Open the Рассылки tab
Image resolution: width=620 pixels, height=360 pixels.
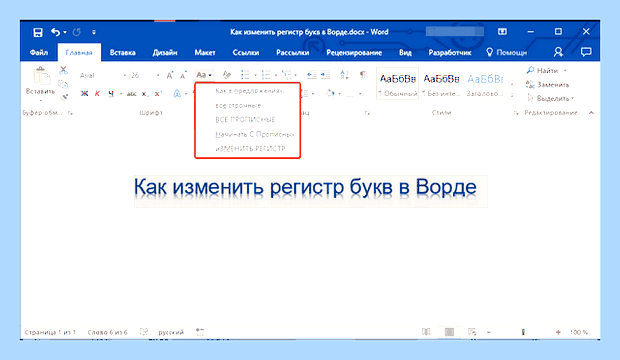293,53
